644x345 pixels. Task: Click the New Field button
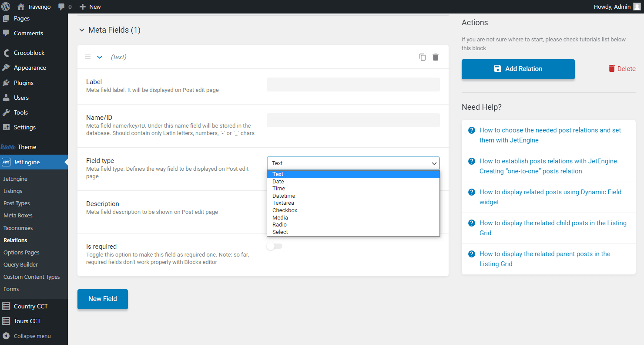[103, 299]
